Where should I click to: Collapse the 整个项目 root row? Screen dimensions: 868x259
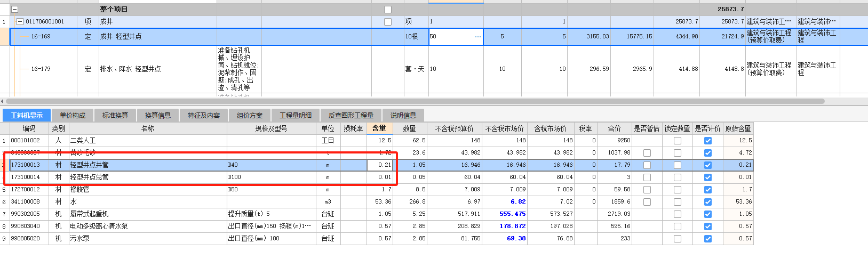(15, 10)
